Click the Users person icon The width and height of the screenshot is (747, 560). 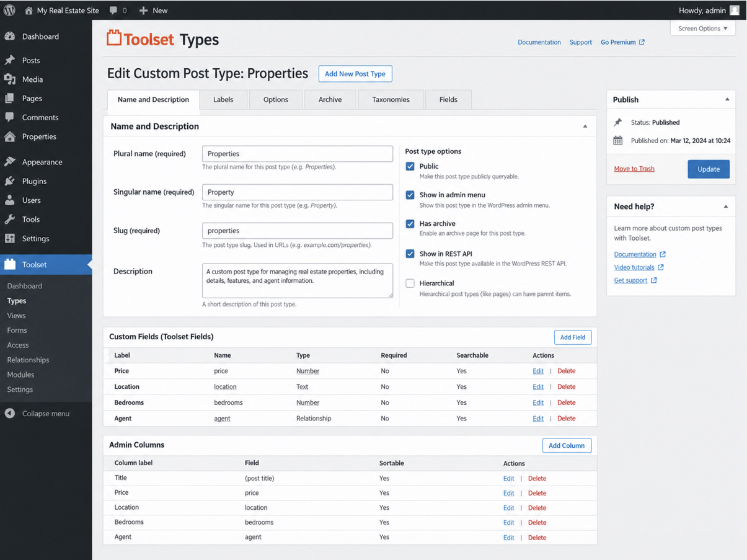tap(9, 200)
